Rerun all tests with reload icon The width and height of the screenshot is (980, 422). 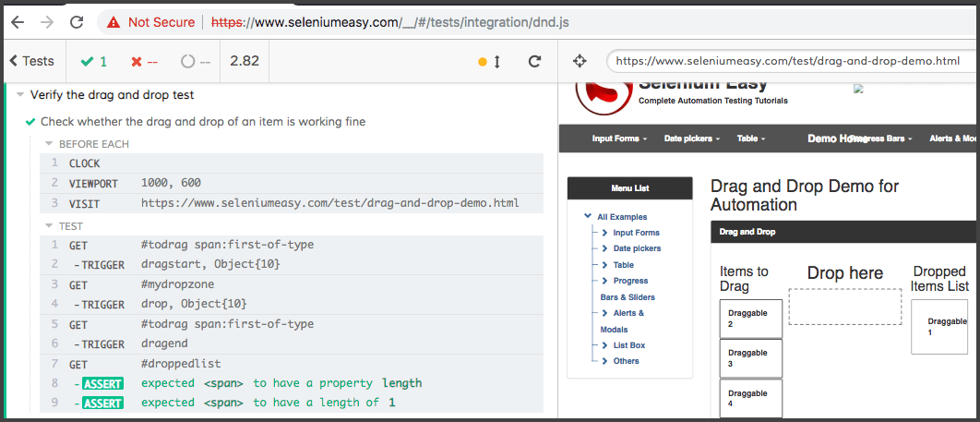534,61
